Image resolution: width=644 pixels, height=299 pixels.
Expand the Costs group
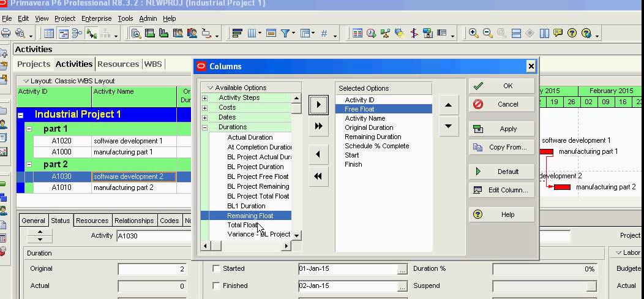(x=204, y=108)
